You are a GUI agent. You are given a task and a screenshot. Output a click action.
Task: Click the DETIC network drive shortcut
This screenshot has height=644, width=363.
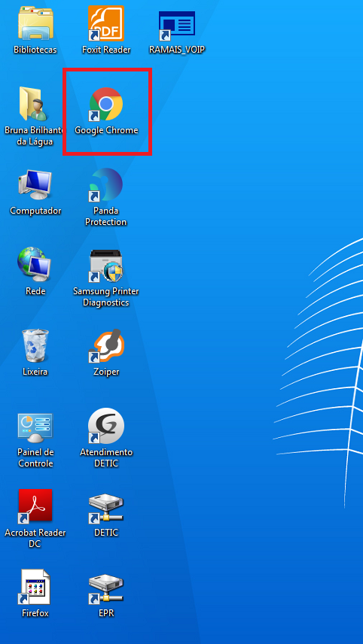106,509
